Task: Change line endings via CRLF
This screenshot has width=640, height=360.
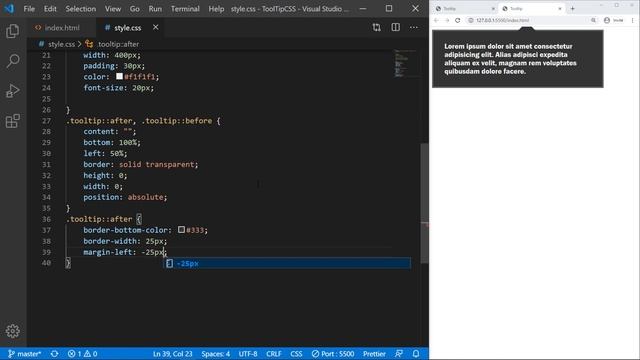Action: click(x=273, y=354)
